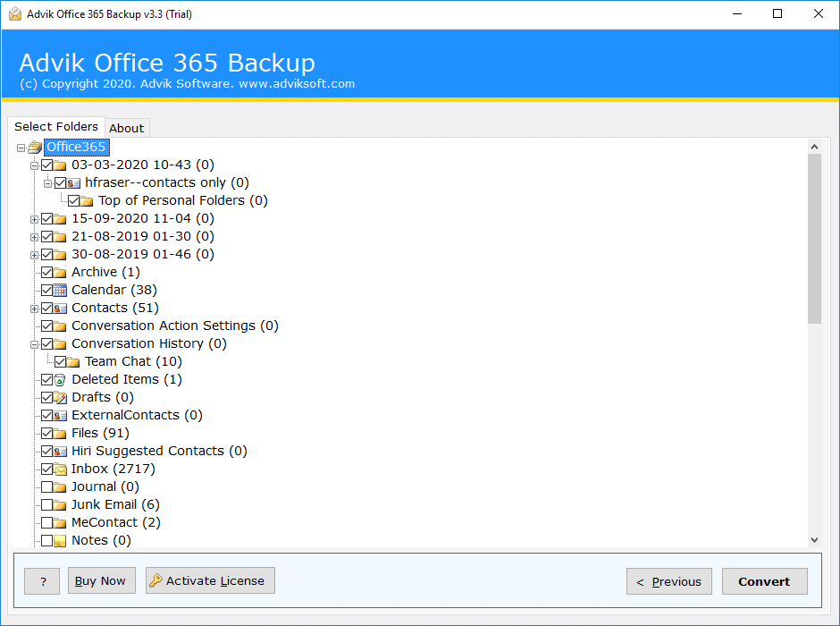
Task: Switch to the About tab
Action: [x=127, y=128]
